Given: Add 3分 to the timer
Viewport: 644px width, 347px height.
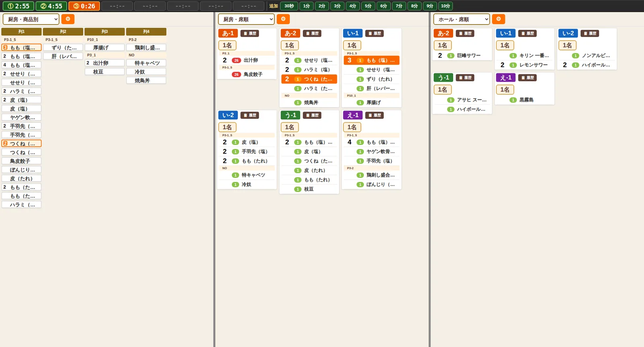Looking at the screenshot, I should pyautogui.click(x=337, y=6).
